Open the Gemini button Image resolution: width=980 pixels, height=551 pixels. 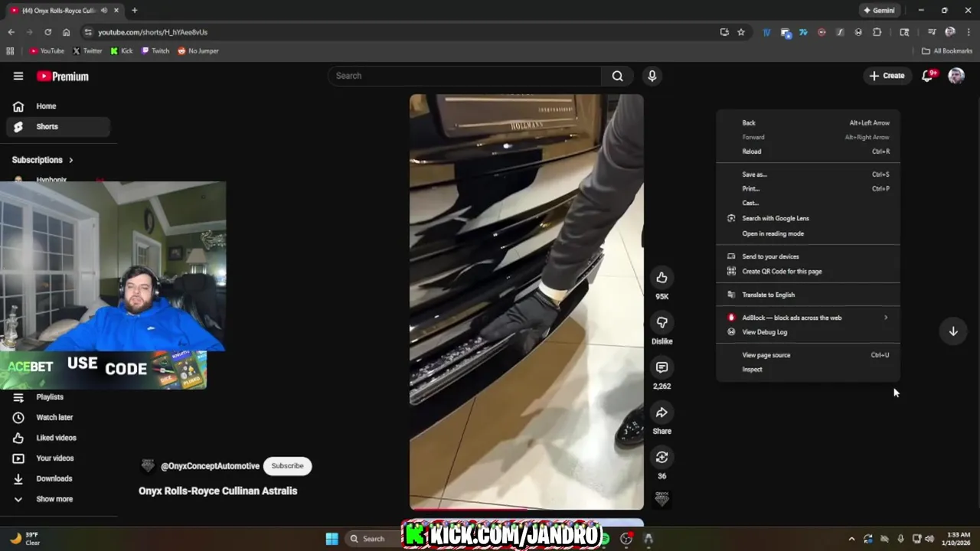[879, 11]
